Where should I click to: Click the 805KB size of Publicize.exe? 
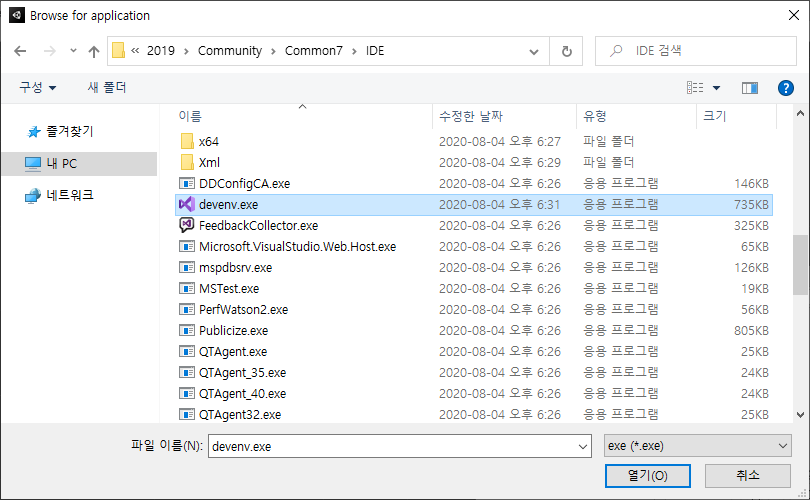coord(751,331)
